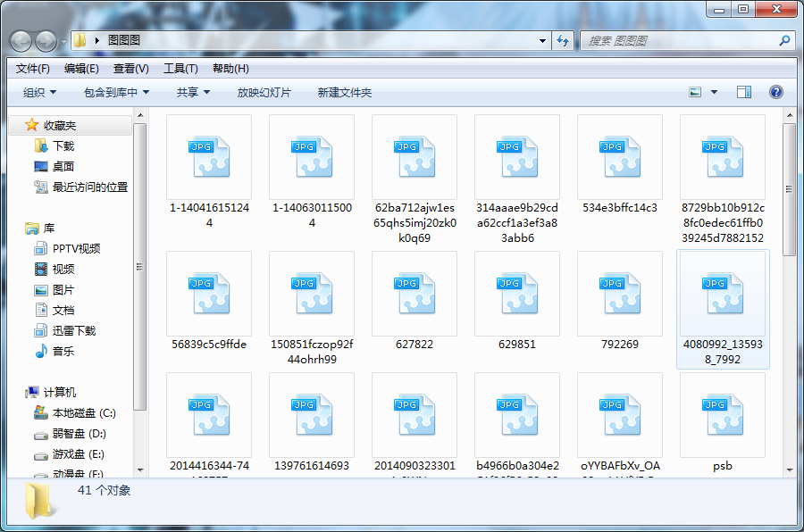Click the refresh icon beside address bar

[563, 41]
